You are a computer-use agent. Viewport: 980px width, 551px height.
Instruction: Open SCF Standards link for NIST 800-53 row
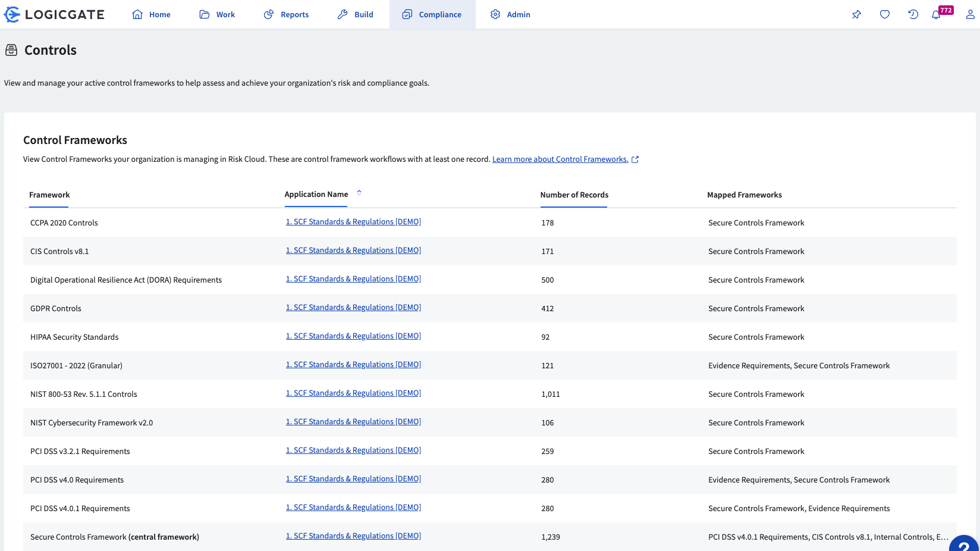(353, 393)
